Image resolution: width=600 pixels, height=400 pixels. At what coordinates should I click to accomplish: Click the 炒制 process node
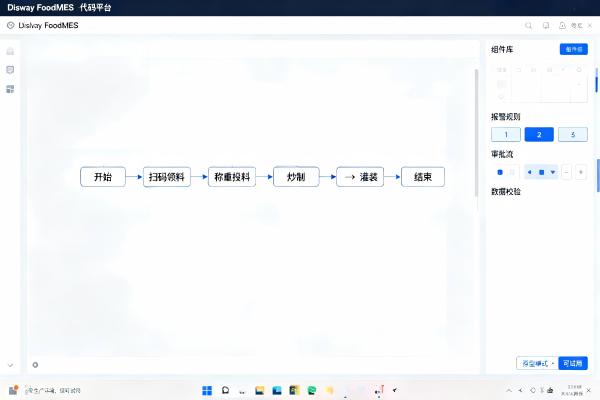pyautogui.click(x=296, y=177)
